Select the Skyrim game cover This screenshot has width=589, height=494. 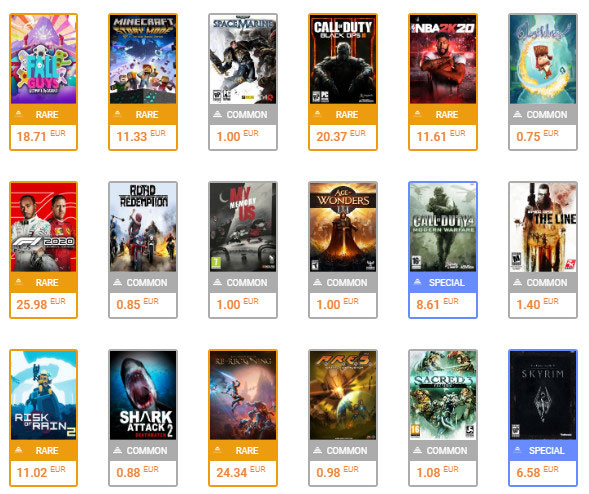tap(543, 395)
